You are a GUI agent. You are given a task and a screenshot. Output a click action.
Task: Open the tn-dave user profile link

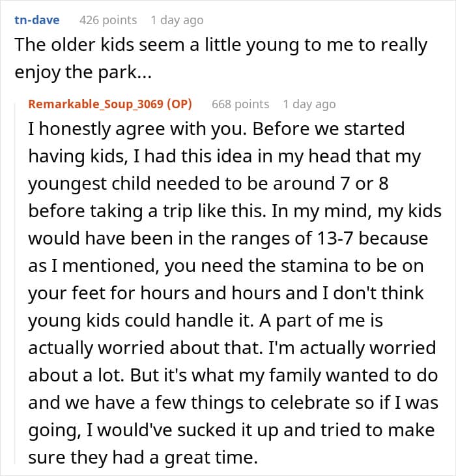click(x=36, y=20)
